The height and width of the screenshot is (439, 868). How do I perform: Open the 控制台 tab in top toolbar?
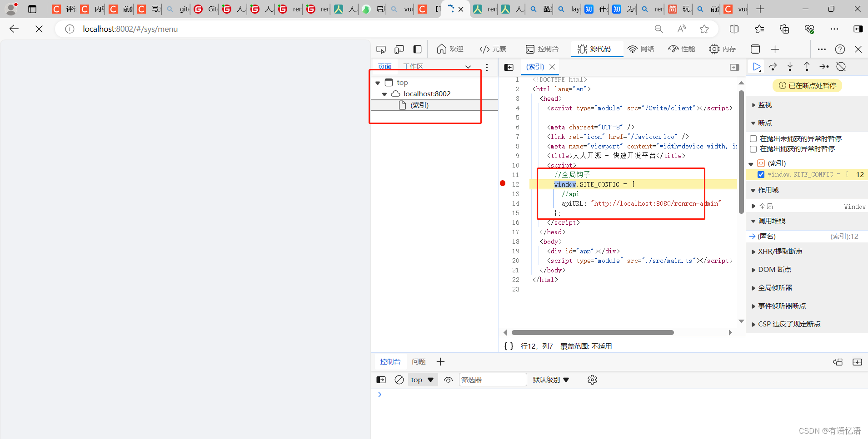point(542,49)
